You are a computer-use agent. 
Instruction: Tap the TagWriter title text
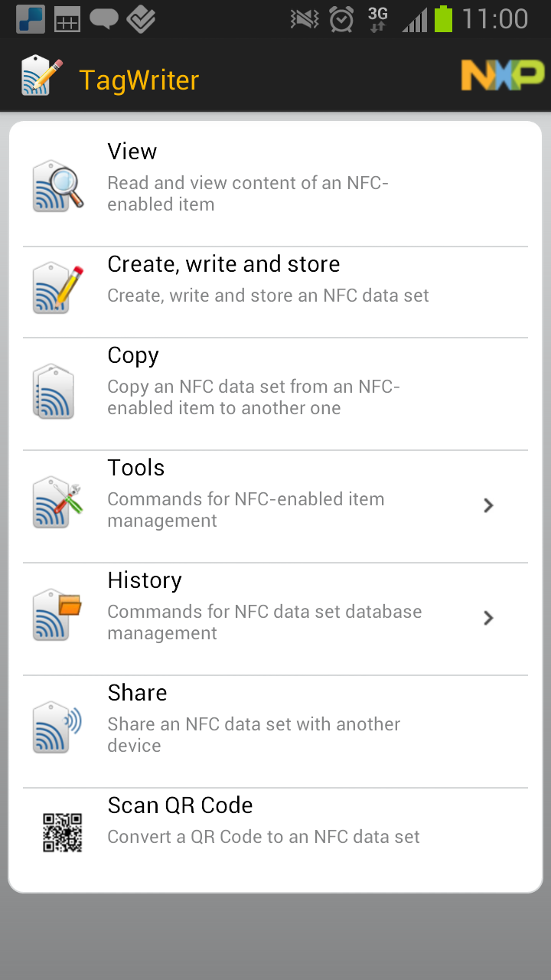(139, 80)
